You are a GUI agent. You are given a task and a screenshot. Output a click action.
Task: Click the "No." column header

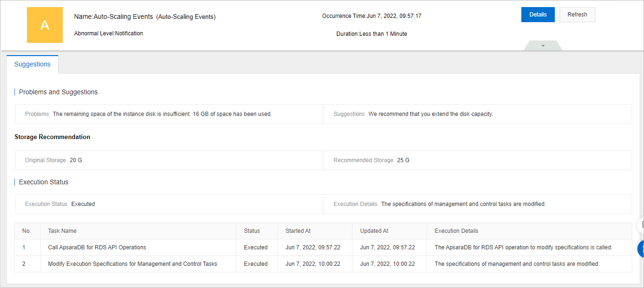coord(26,231)
